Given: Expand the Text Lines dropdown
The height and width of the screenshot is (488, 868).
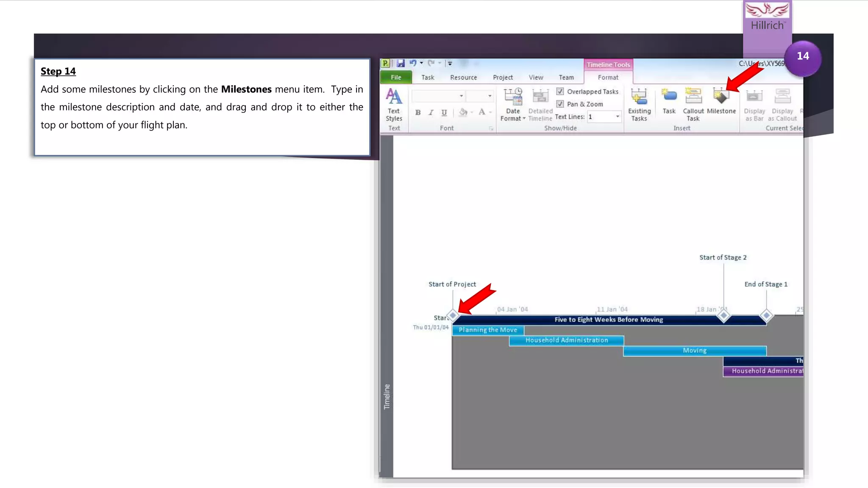Looking at the screenshot, I should pyautogui.click(x=617, y=116).
